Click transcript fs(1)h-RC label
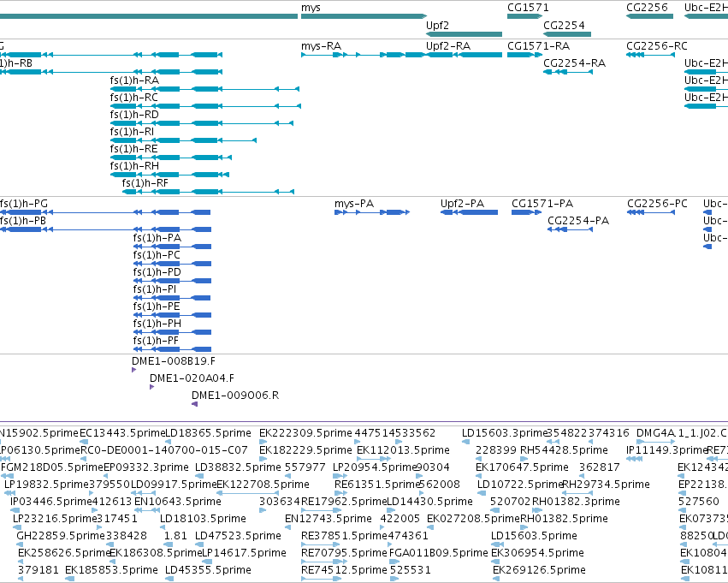The height and width of the screenshot is (583, 728). click(x=134, y=98)
